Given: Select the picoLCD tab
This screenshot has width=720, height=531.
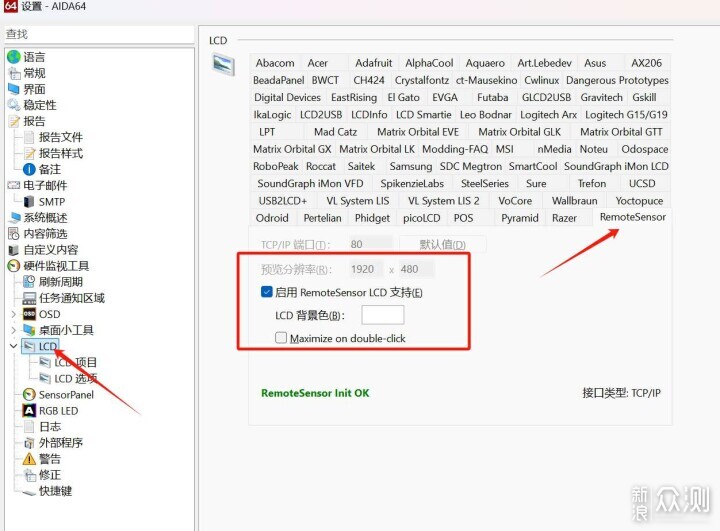Looking at the screenshot, I should point(421,218).
